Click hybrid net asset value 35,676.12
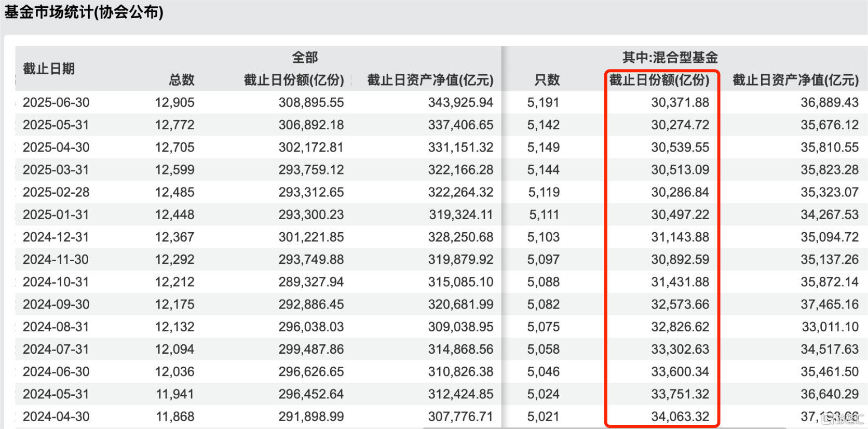Viewport: 868px width, 429px height. click(x=830, y=125)
